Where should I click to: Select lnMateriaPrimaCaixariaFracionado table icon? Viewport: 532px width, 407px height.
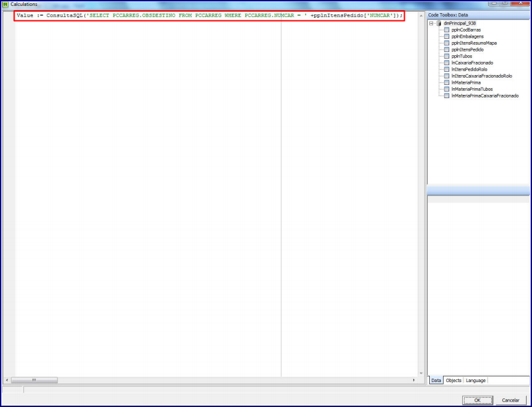click(x=446, y=95)
